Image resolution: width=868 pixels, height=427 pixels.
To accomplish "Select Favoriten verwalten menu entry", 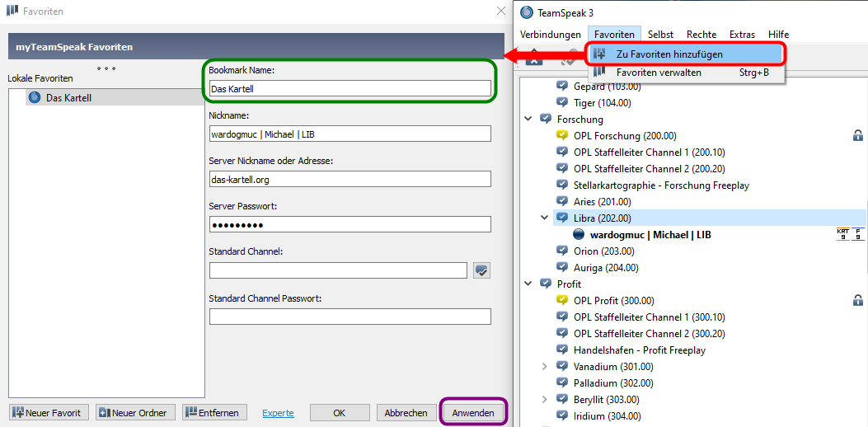I will (659, 73).
